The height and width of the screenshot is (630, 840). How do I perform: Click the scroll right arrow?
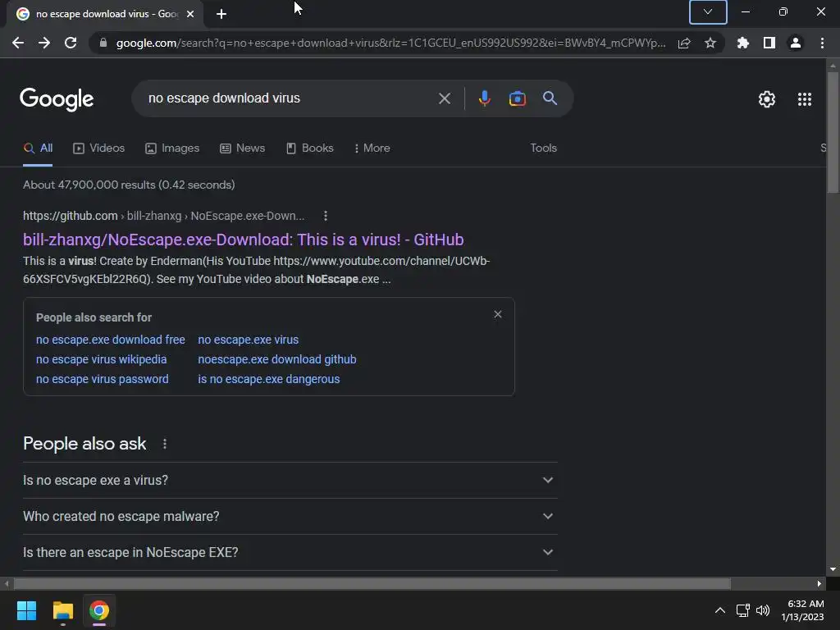click(x=819, y=584)
